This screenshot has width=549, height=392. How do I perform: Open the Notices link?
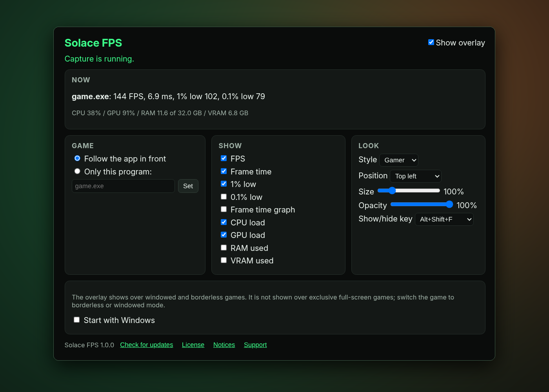pyautogui.click(x=224, y=345)
